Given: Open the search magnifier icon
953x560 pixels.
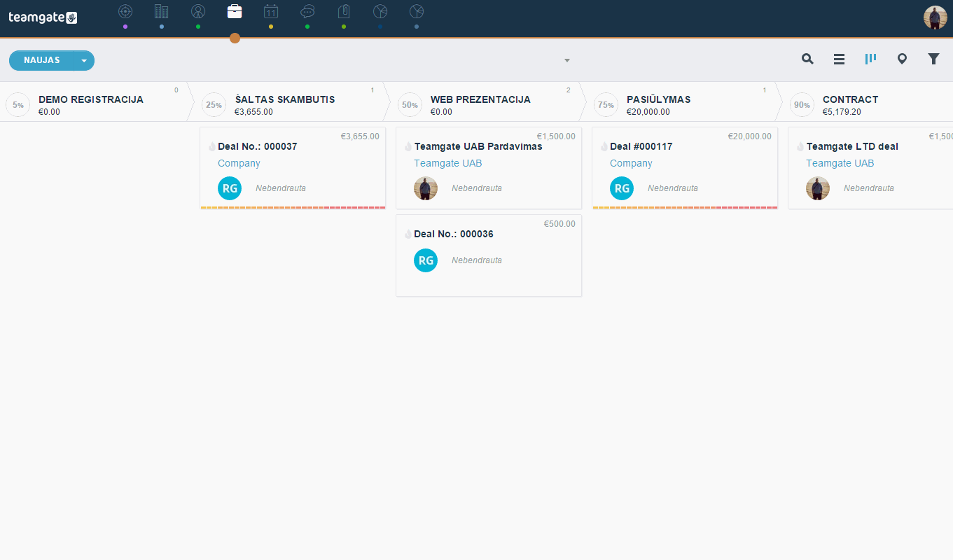Looking at the screenshot, I should 807,59.
